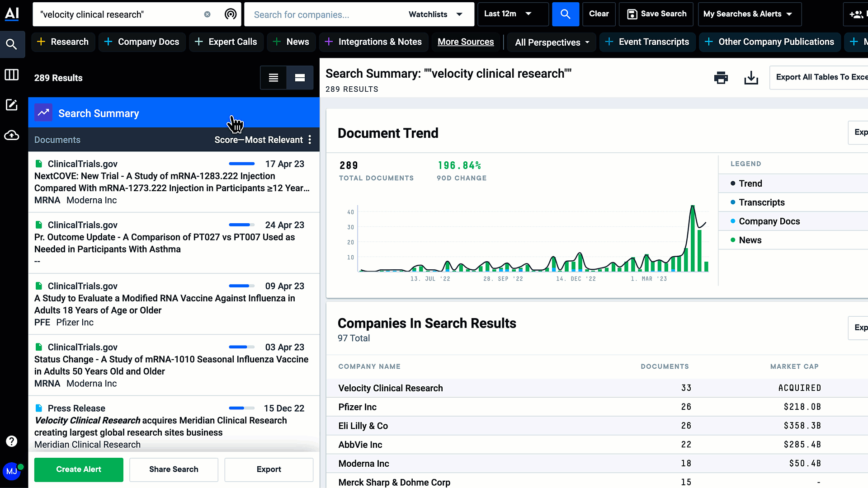Print the search summary

click(x=721, y=78)
